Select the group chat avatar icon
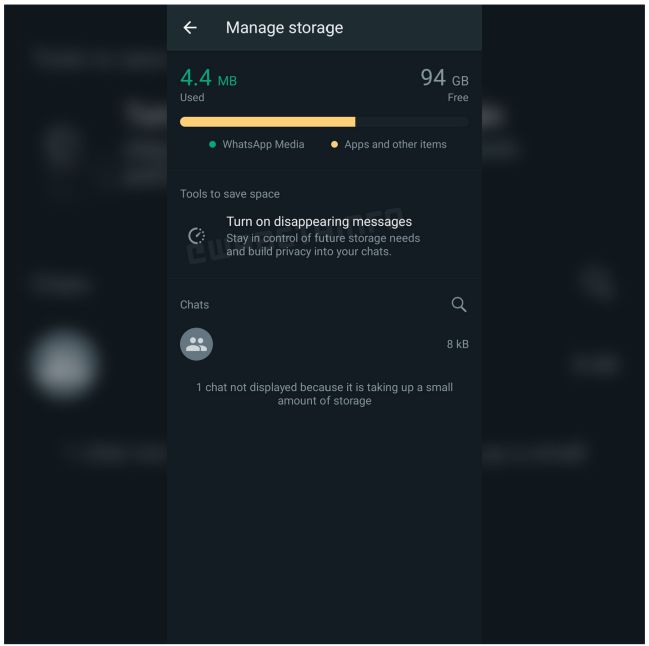Screen dimensions: 649x646 pyautogui.click(x=196, y=344)
